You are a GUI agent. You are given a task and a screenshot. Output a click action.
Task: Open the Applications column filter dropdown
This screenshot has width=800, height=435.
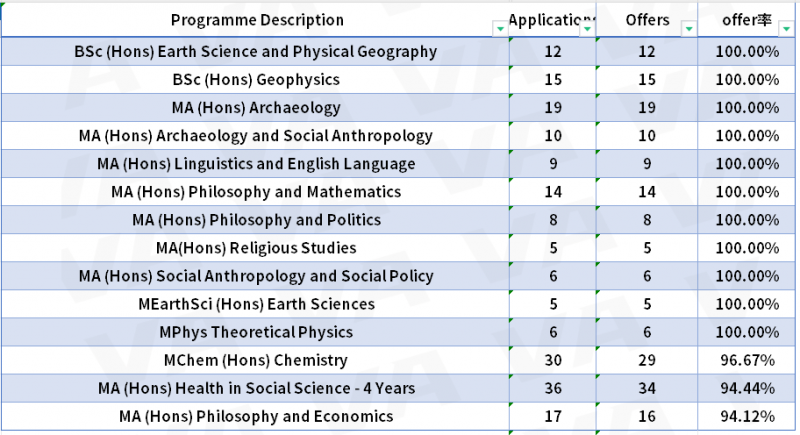point(587,29)
